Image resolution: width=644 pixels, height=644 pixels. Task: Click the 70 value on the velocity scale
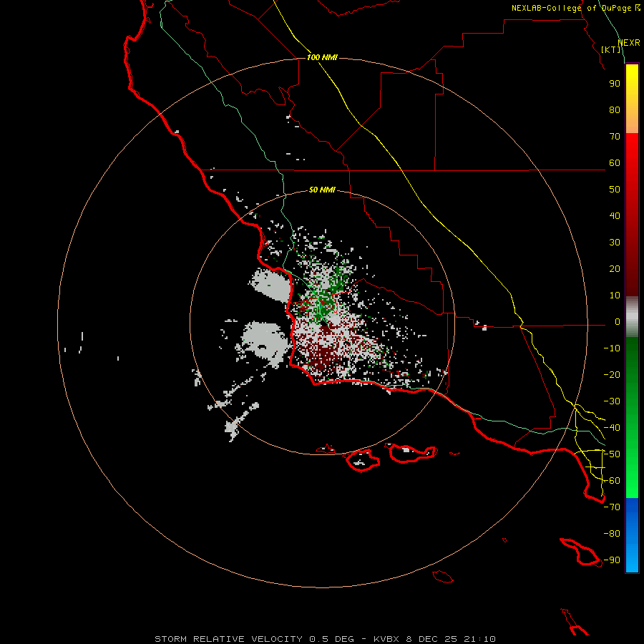point(615,137)
